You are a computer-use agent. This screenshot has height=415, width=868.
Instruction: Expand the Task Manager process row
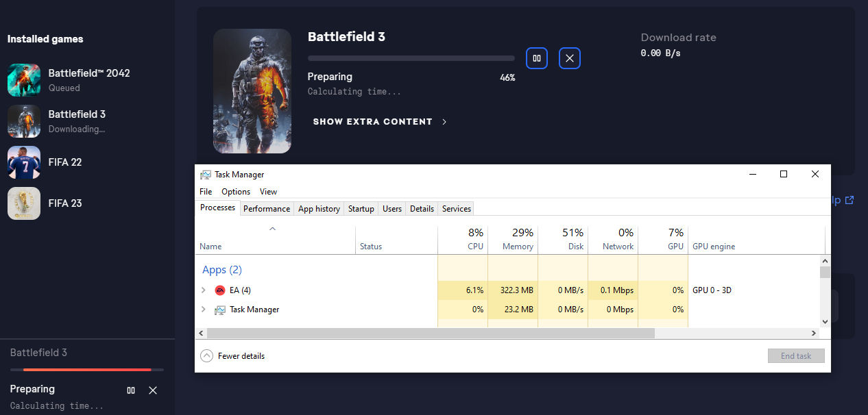[204, 310]
